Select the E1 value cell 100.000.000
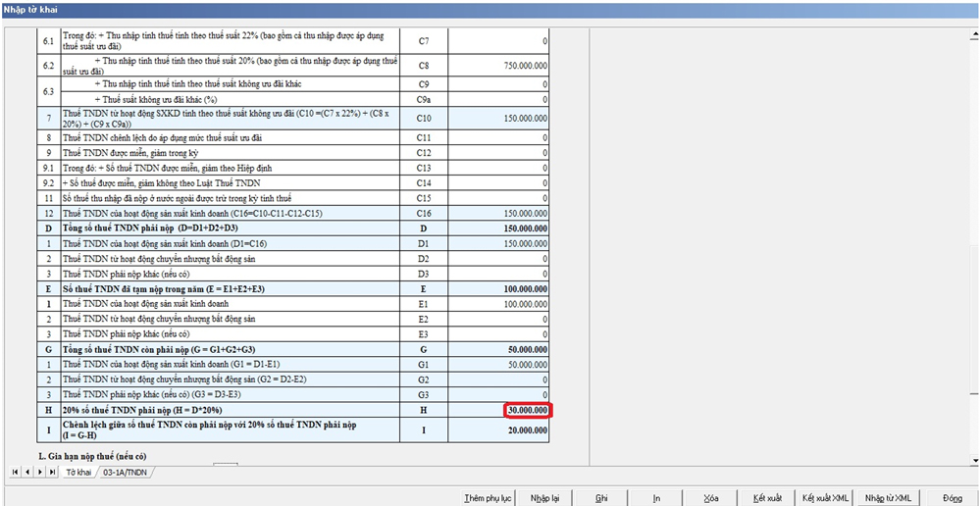The width and height of the screenshot is (980, 506). point(499,305)
